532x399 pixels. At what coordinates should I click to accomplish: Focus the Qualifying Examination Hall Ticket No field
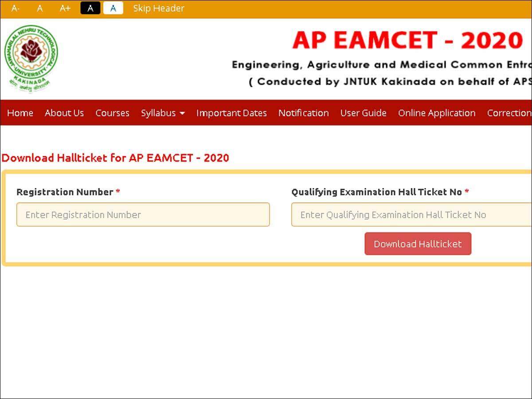411,215
